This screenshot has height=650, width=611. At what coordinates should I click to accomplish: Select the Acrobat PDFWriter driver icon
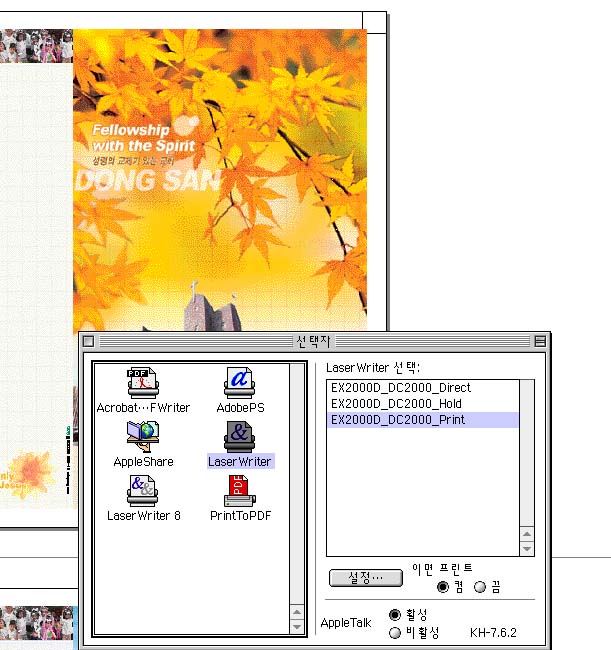tap(143, 384)
